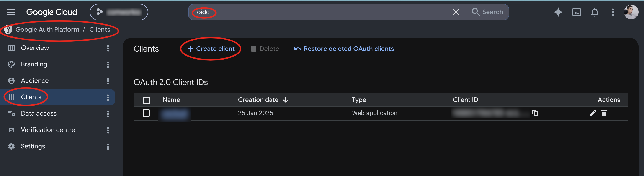The height and width of the screenshot is (176, 644).
Task: Open the top bar more options menu
Action: click(613, 12)
